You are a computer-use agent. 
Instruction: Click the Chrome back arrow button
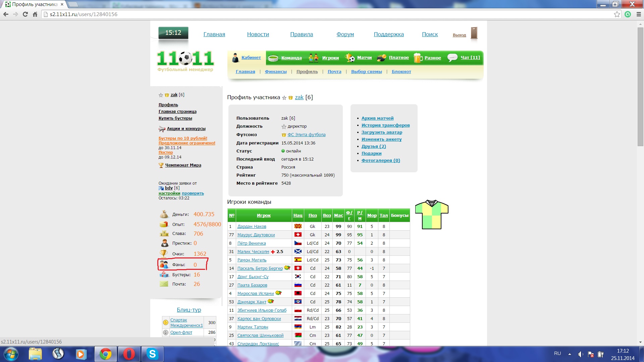pyautogui.click(x=6, y=14)
